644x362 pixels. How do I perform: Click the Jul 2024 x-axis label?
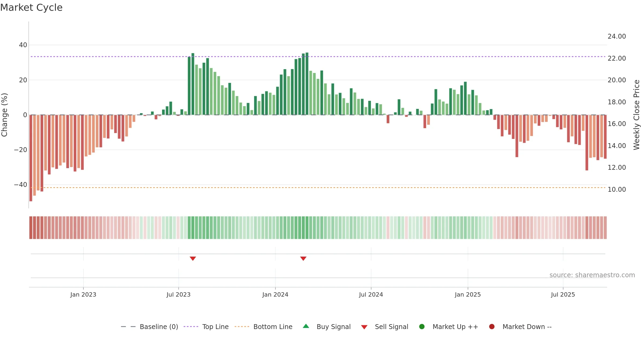pos(371,294)
